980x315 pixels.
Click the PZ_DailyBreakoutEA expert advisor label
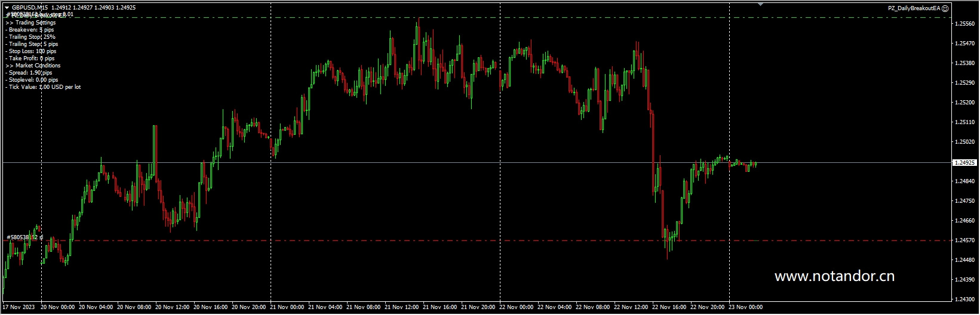click(914, 8)
